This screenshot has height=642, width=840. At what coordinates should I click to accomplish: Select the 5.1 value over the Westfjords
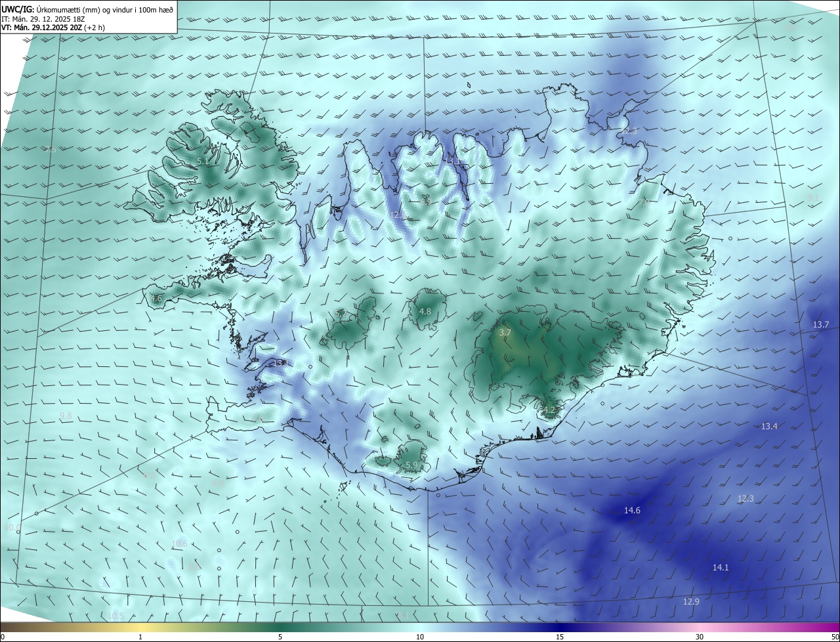coord(202,161)
